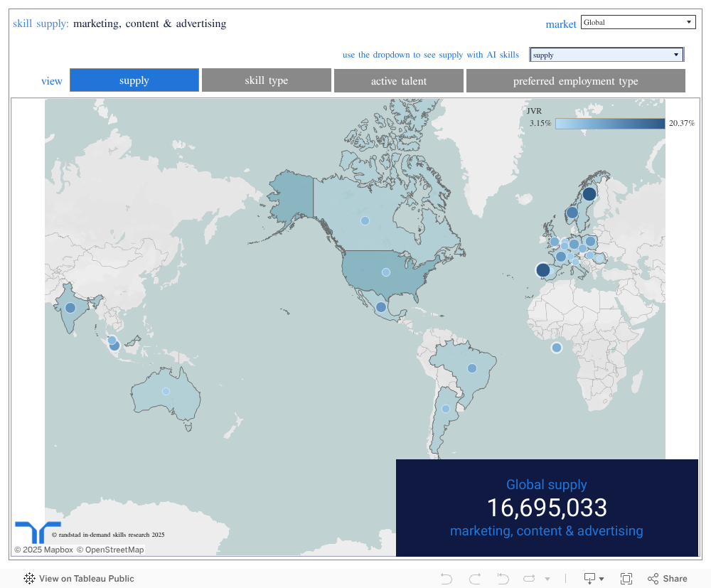Select the India bubble on the map
This screenshot has width=711, height=588.
(x=70, y=307)
